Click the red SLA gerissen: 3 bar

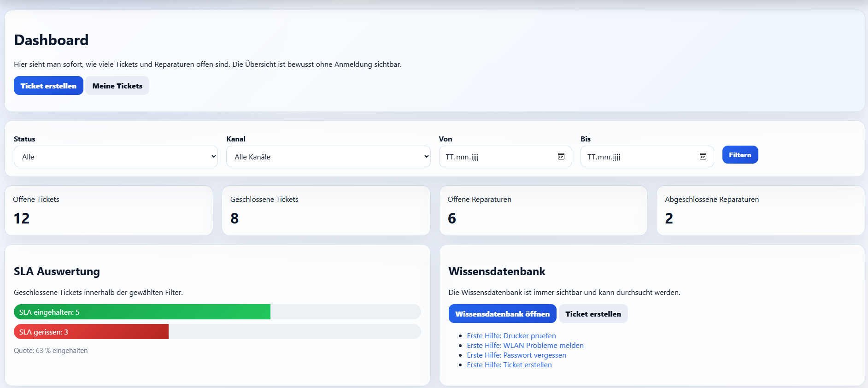(x=91, y=332)
